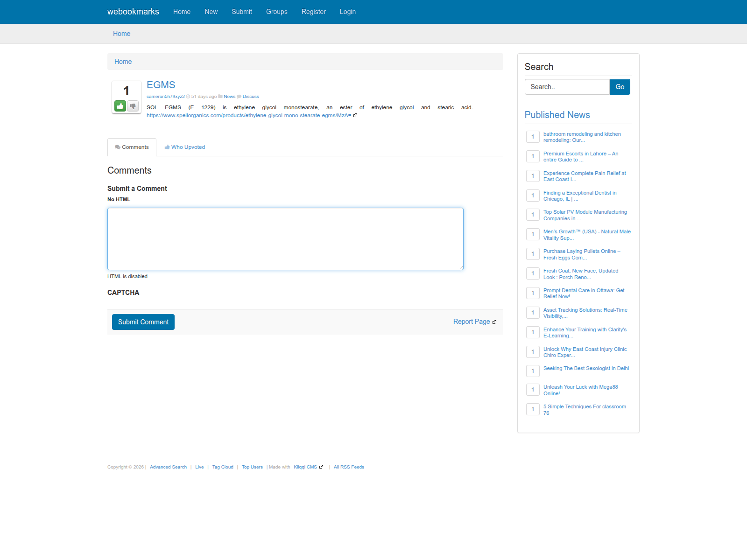
Task: Click Home link above the EGMS post
Action: point(123,62)
